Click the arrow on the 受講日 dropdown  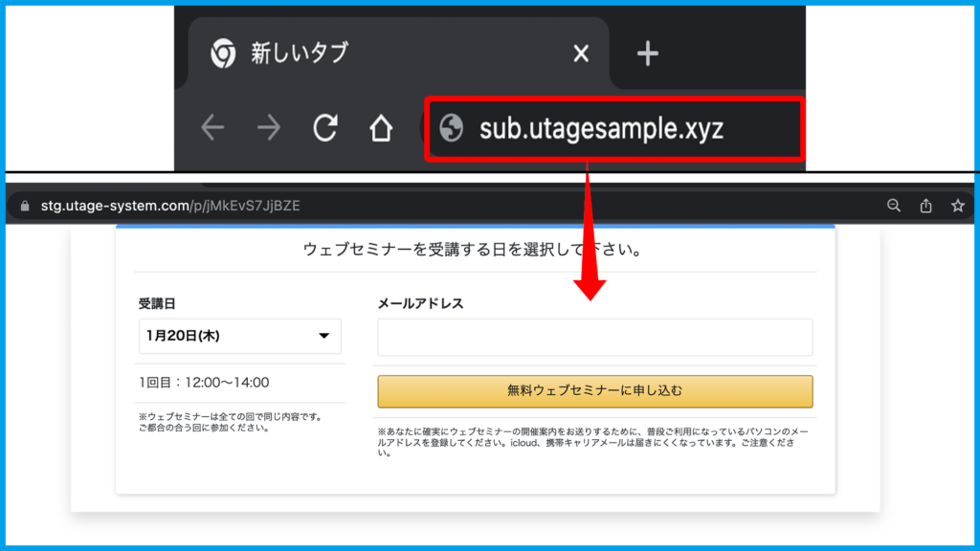click(323, 336)
